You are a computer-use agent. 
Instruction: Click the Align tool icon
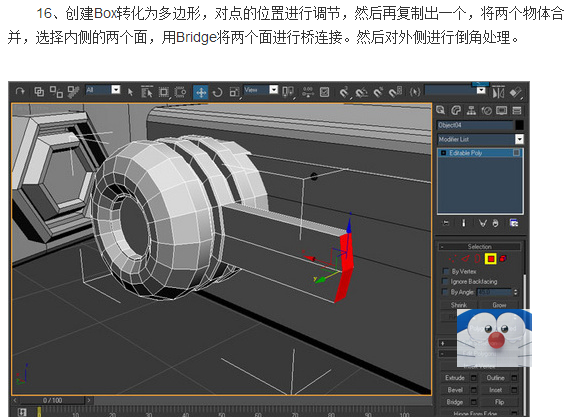516,92
